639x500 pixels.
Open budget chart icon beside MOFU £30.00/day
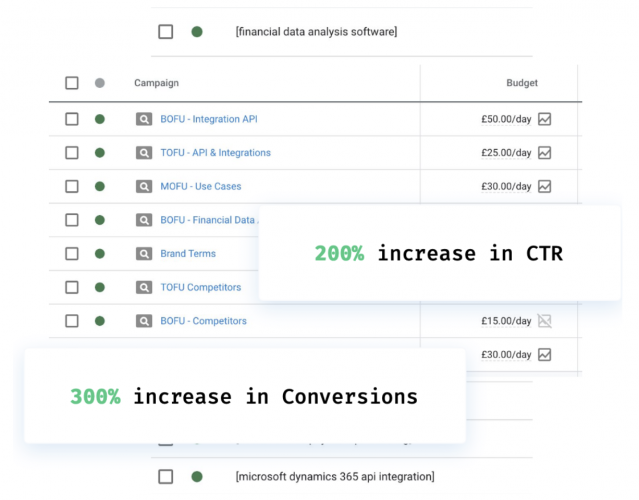pyautogui.click(x=544, y=186)
